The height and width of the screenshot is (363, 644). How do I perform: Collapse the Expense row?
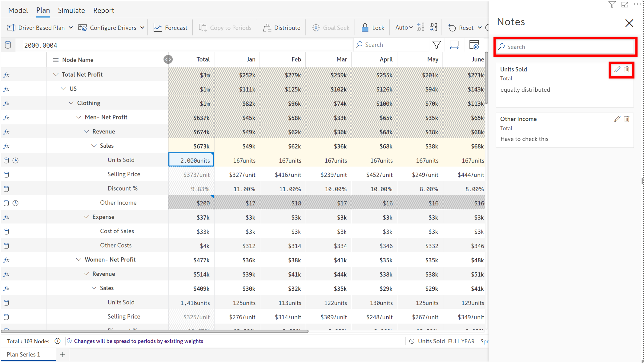point(86,217)
